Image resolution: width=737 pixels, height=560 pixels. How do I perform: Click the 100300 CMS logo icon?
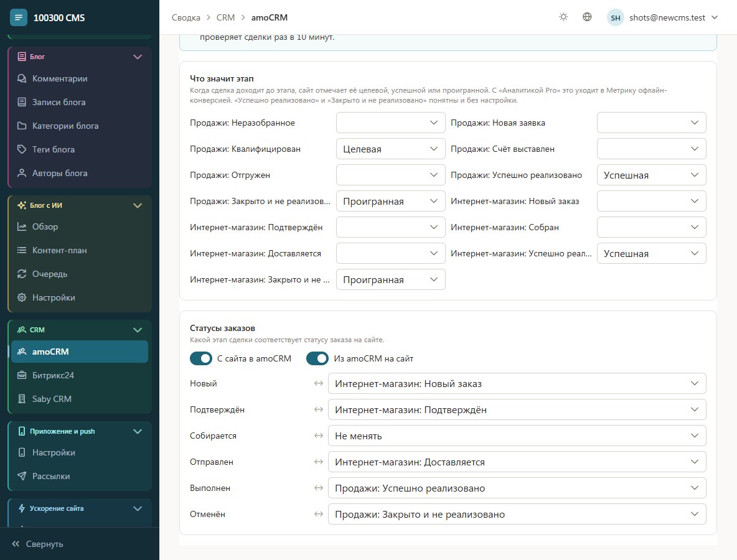click(x=18, y=17)
